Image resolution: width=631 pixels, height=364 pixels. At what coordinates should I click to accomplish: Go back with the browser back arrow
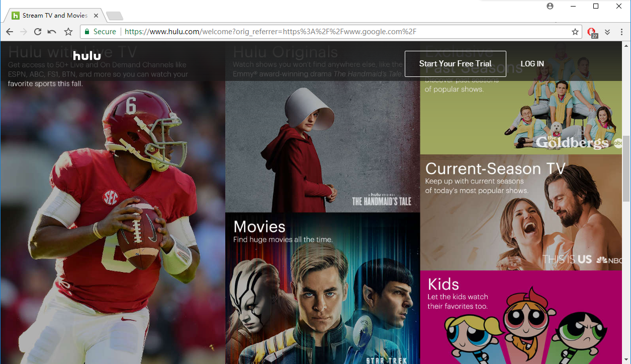10,32
